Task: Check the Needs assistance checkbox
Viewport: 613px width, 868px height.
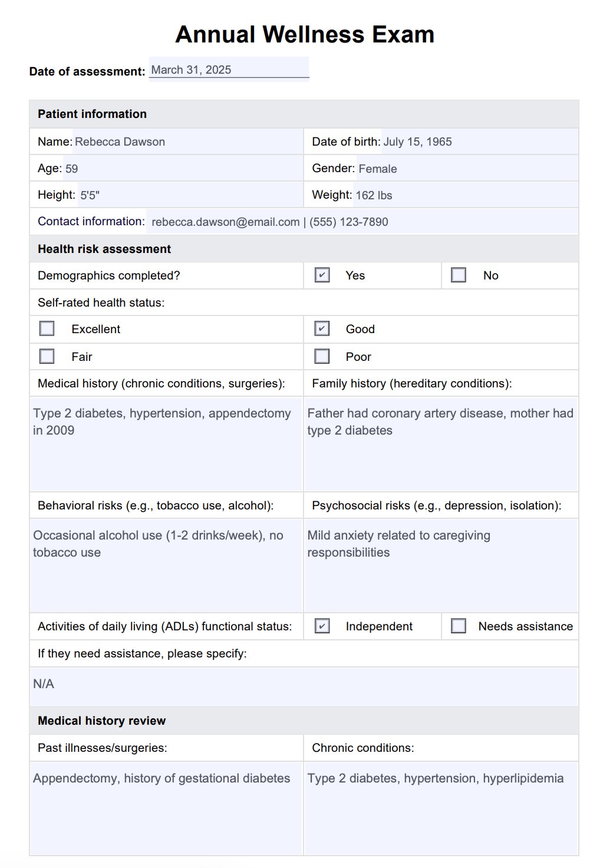Action: click(x=459, y=626)
